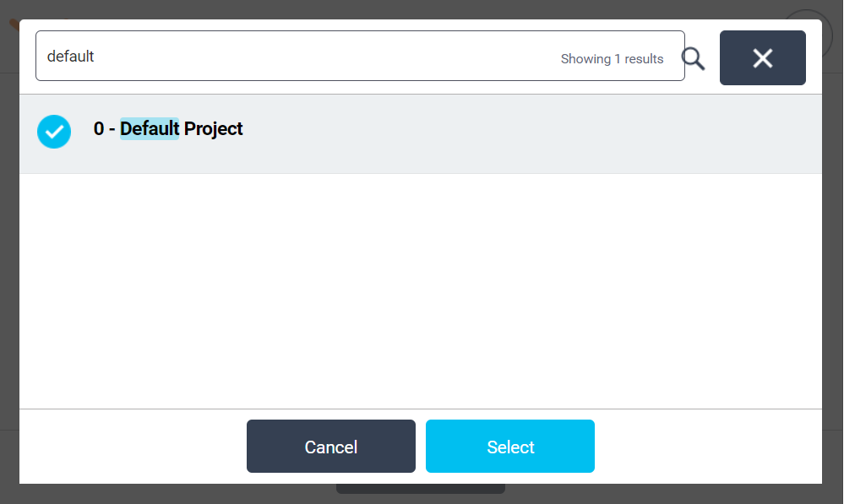Click the dimmed backdrop left of the dialog
Screen dimensions: 844x504
[x=8, y=253]
